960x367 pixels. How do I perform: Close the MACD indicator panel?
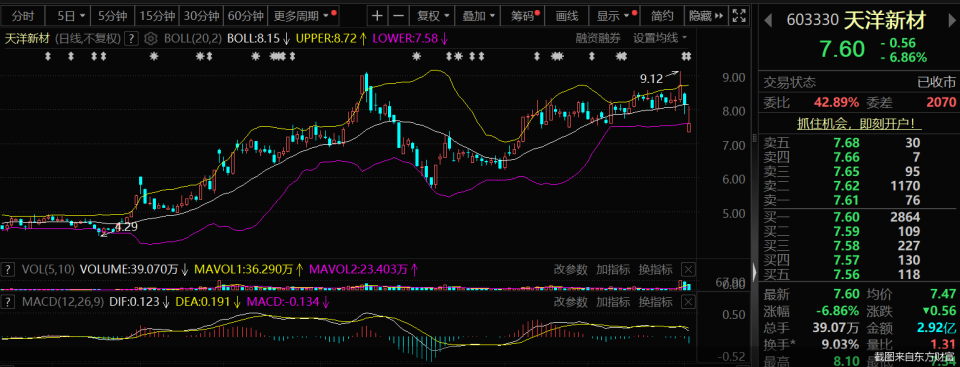click(x=688, y=301)
